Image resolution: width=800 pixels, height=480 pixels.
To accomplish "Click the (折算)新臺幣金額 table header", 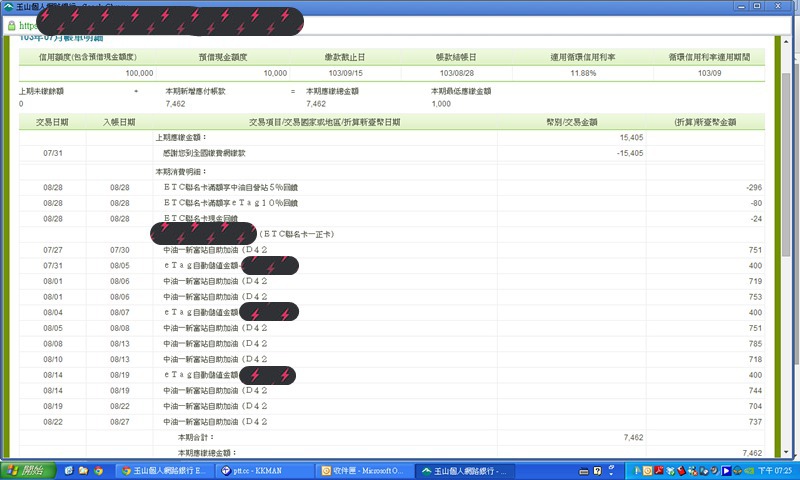I will tap(705, 122).
